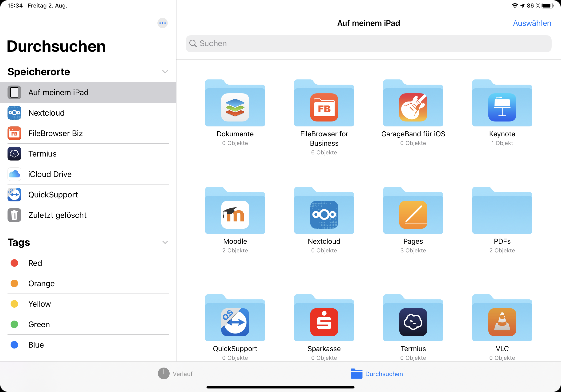Collapse the Speicherorte section
561x392 pixels.
click(x=165, y=72)
